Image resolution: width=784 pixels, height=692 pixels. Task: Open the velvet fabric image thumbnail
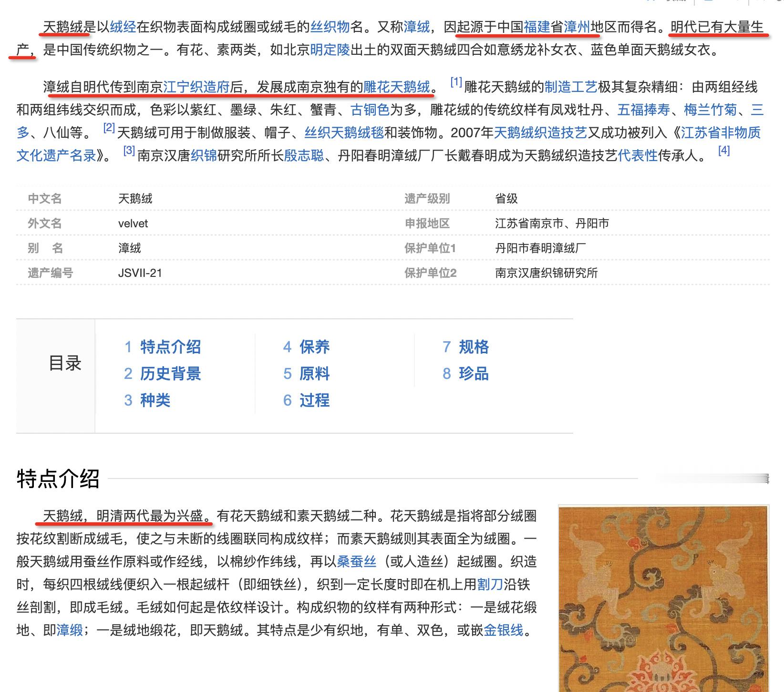click(663, 599)
